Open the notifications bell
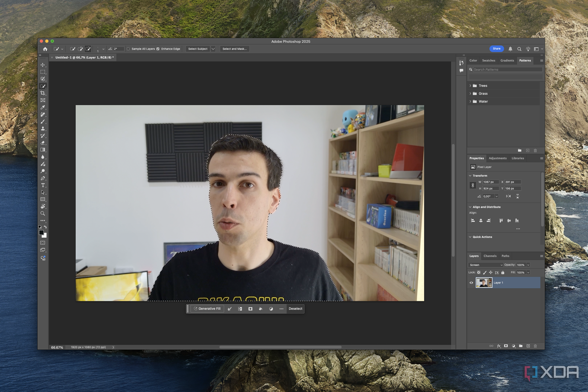Viewport: 588px width, 392px height. pyautogui.click(x=510, y=49)
